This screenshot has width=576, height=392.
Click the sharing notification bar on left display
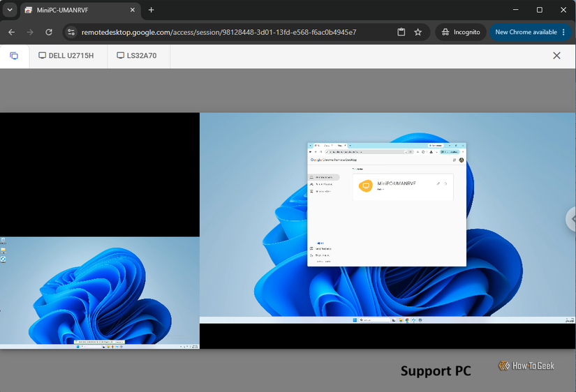100,342
